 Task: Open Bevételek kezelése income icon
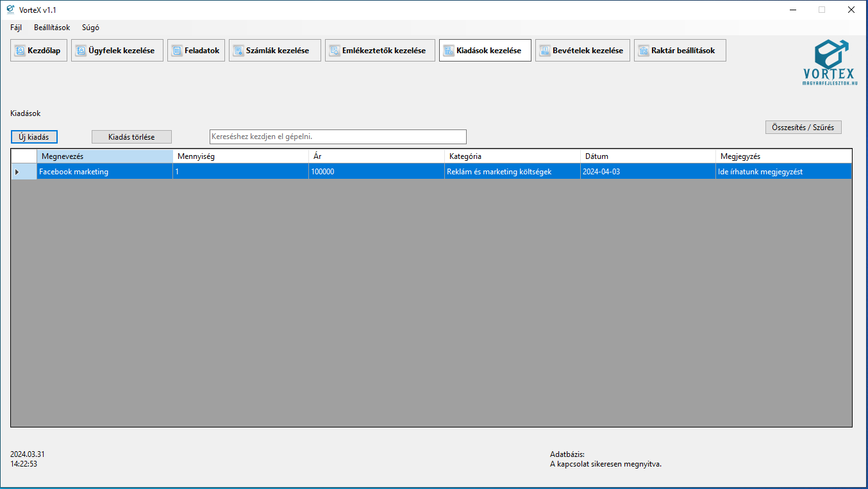[x=545, y=51]
